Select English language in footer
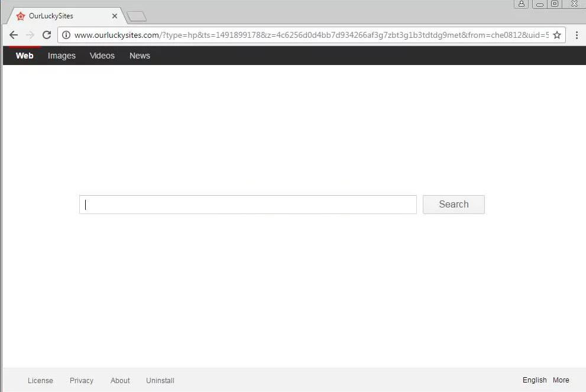This screenshot has width=586, height=392. 535,380
